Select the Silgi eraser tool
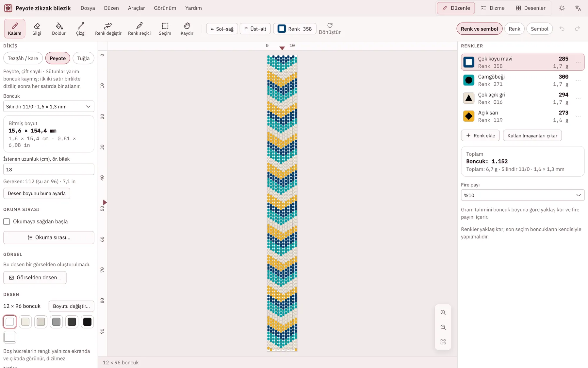 (x=37, y=28)
